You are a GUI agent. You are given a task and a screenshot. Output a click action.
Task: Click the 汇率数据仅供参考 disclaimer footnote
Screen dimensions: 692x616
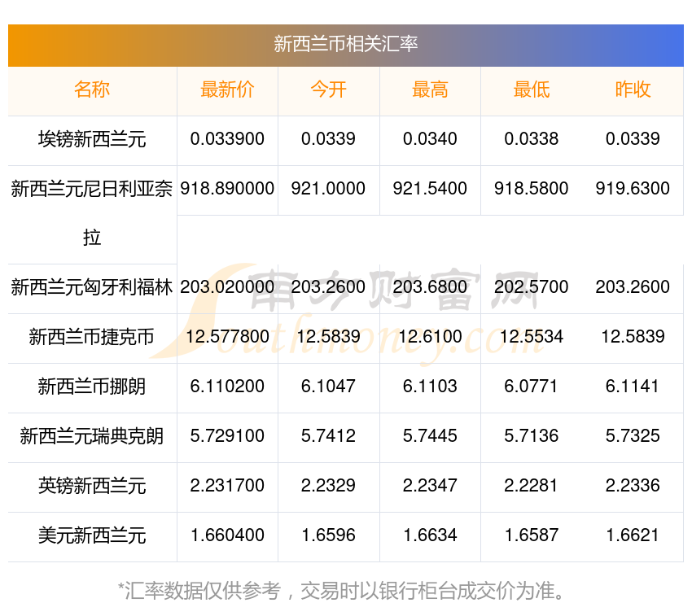(342, 591)
